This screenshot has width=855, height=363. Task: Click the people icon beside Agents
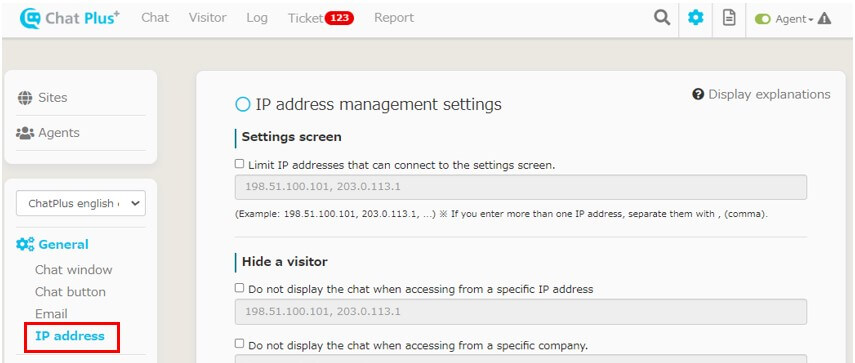(x=25, y=133)
